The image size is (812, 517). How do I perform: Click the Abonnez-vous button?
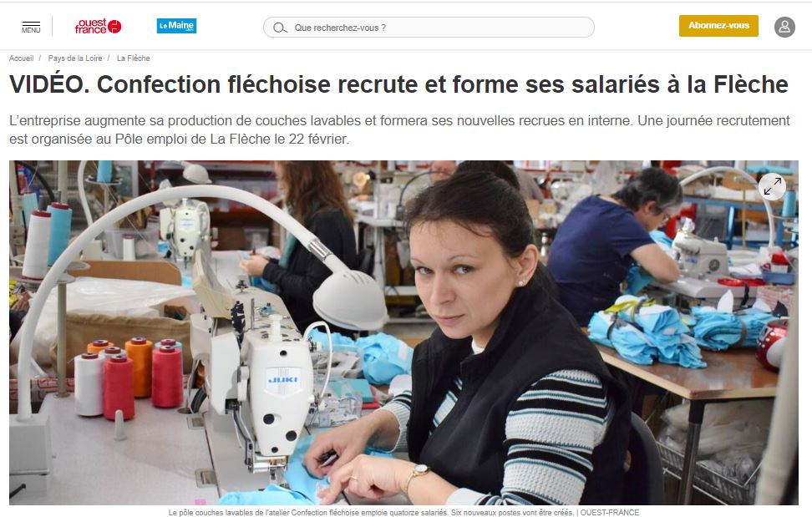click(718, 26)
